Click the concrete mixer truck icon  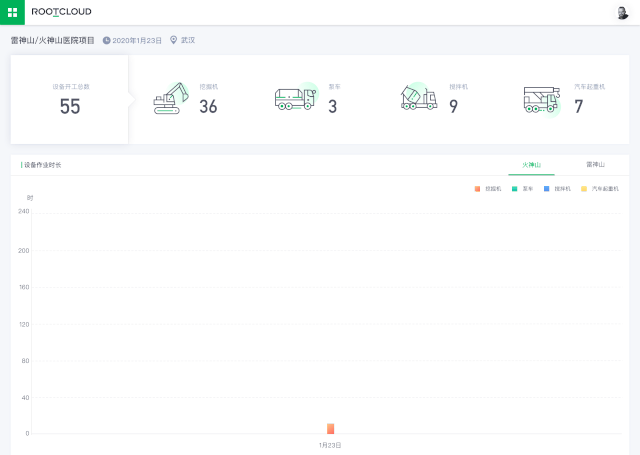pos(417,98)
